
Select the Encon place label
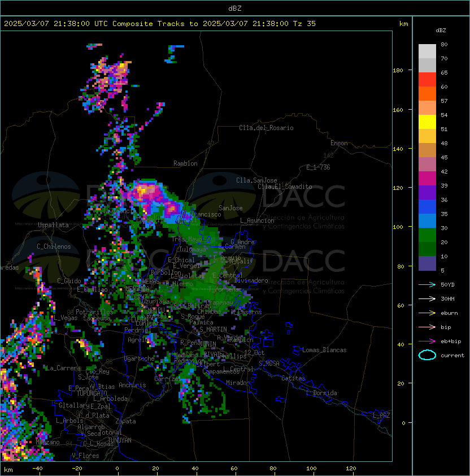[339, 143]
